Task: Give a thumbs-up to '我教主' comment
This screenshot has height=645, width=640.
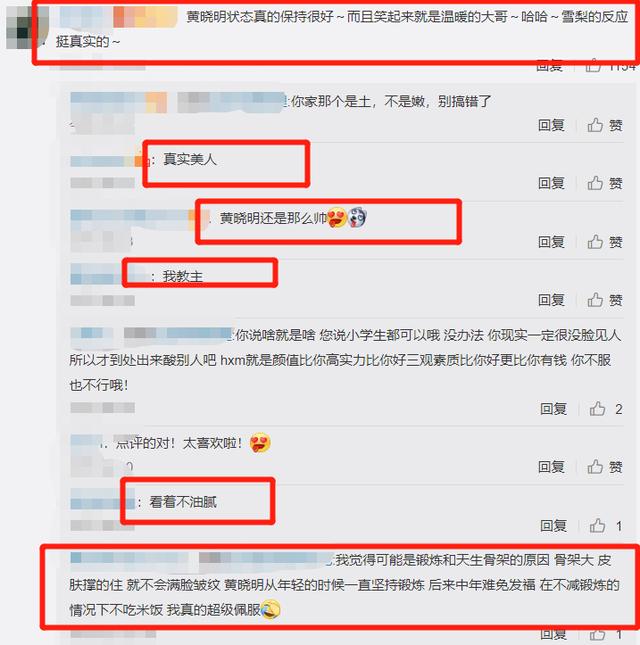Action: (x=604, y=300)
